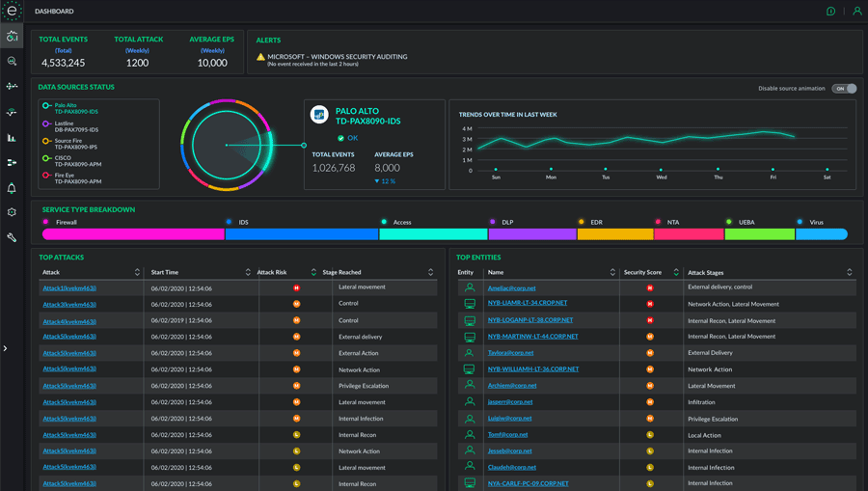Open the NYB-MARTINW-LT-44.CORP.NET entity link
Image resolution: width=868 pixels, height=491 pixels.
tap(532, 337)
